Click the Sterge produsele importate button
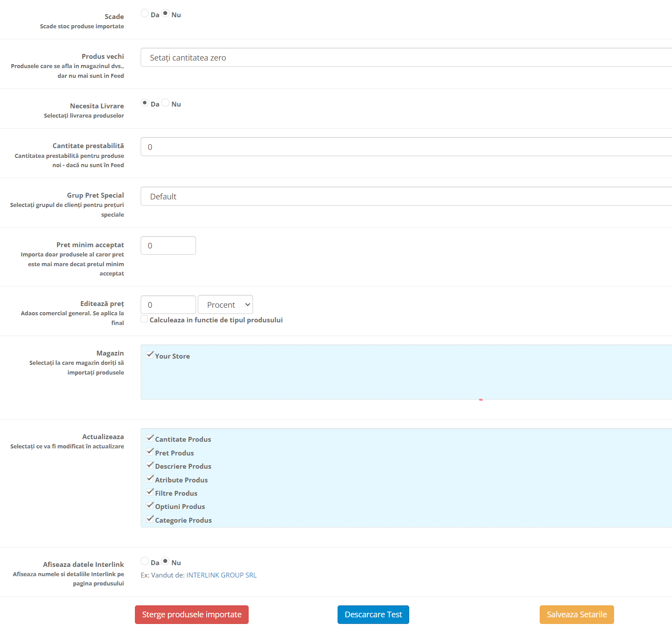The image size is (672, 635). [192, 615]
